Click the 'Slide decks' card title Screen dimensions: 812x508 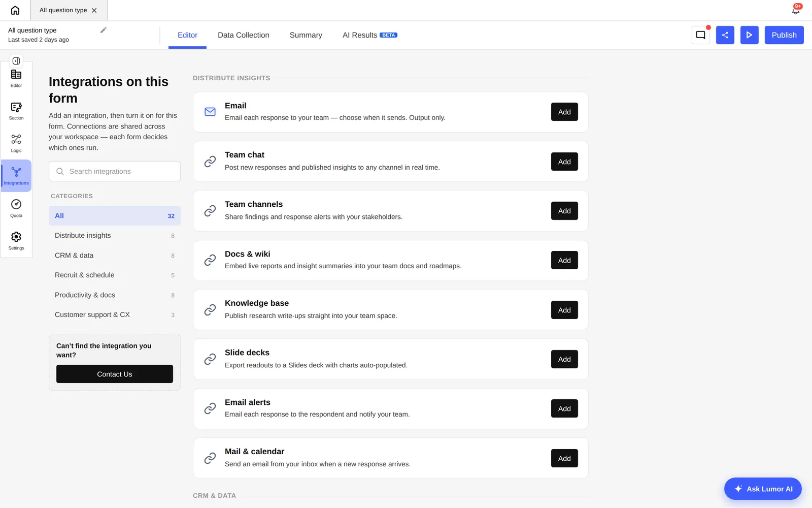click(247, 353)
